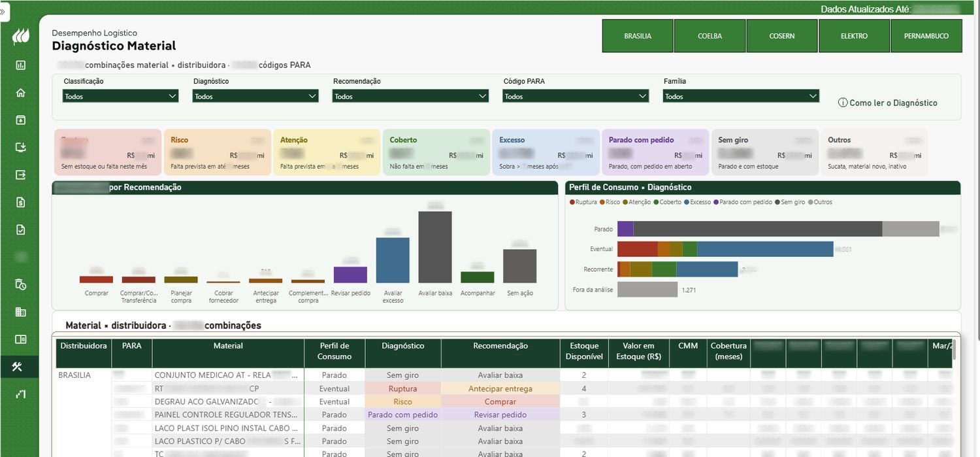Open the dollar document sidebar icon
This screenshot has height=457, width=980.
pyautogui.click(x=20, y=202)
